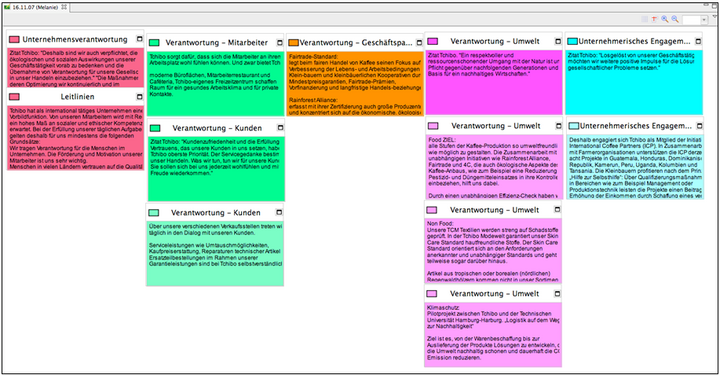Image resolution: width=720 pixels, height=375 pixels.
Task: Click the International Coffee Partners body text
Action: [x=636, y=168]
